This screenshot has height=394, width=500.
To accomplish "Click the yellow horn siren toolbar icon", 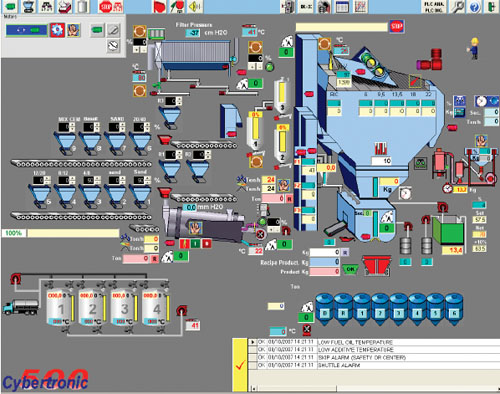I will (x=195, y=6).
